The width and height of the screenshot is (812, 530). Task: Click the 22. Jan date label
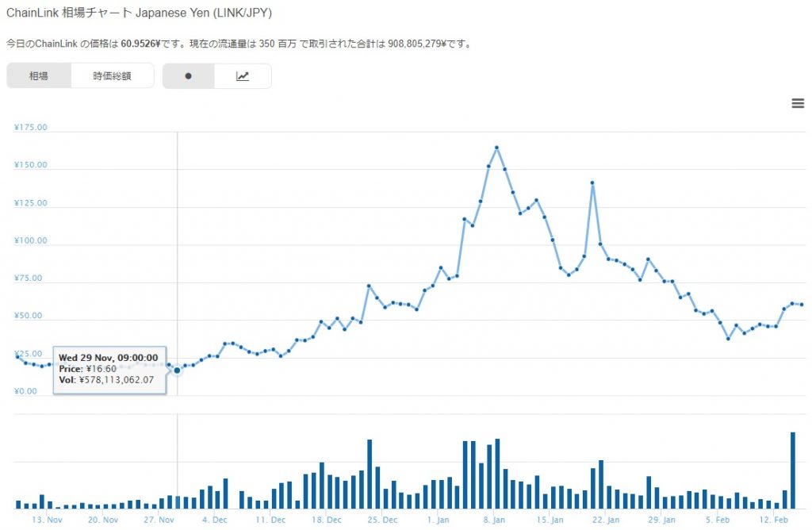606,520
